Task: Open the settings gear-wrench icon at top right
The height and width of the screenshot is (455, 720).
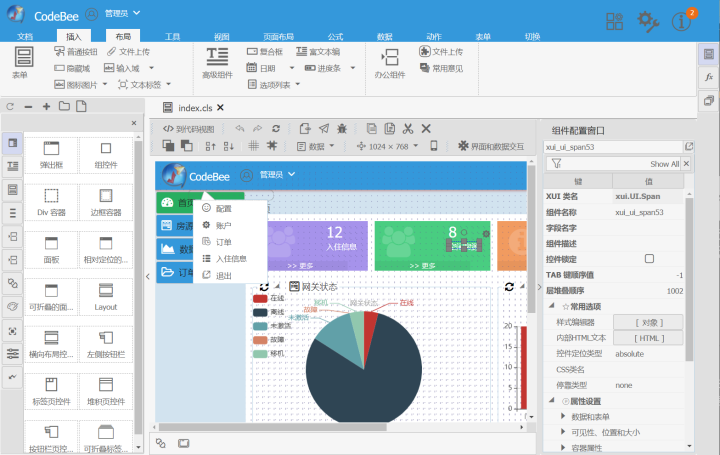Action: [648, 21]
